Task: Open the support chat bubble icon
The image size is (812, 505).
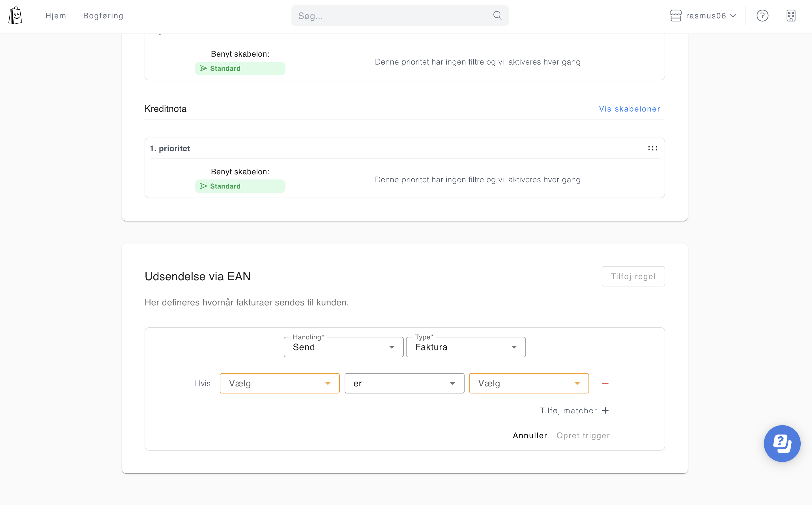Action: pyautogui.click(x=782, y=443)
